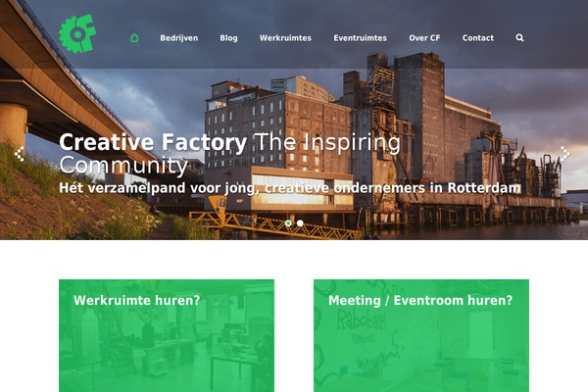Click the Werkruimte huren? heading
The width and height of the screenshot is (588, 392).
tap(137, 300)
